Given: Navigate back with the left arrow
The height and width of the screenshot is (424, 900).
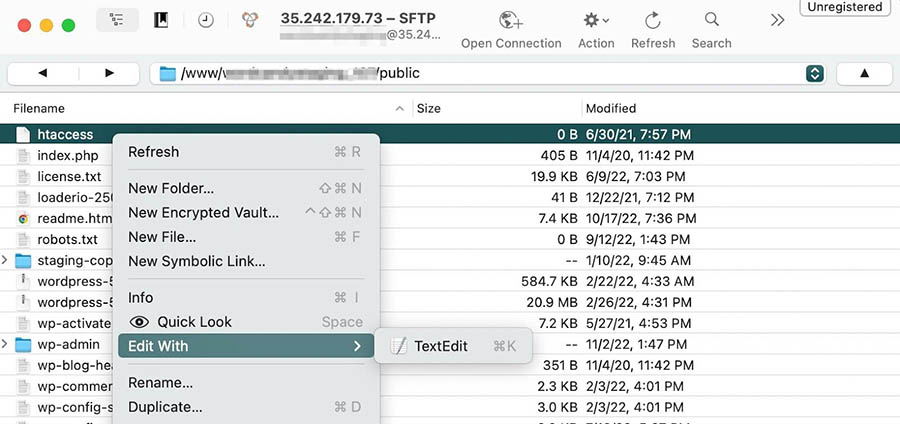Looking at the screenshot, I should click(43, 73).
